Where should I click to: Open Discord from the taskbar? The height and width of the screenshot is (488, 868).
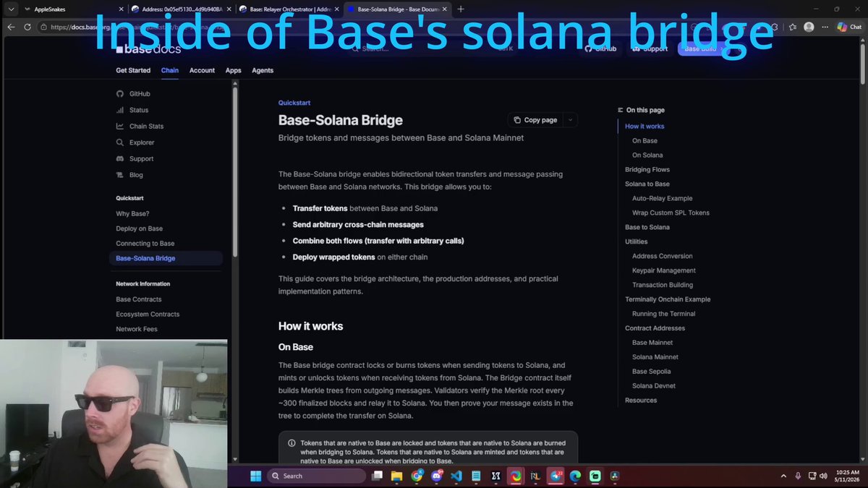(436, 476)
